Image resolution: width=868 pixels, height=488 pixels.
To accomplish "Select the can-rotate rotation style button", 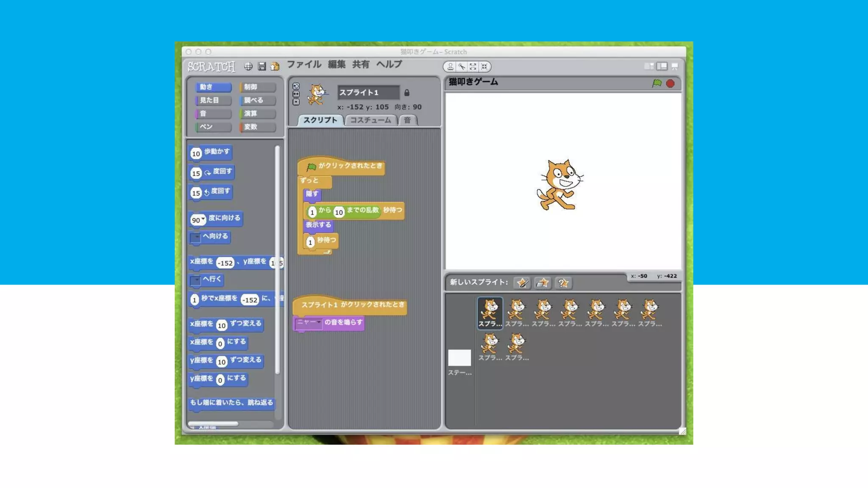I will (296, 86).
